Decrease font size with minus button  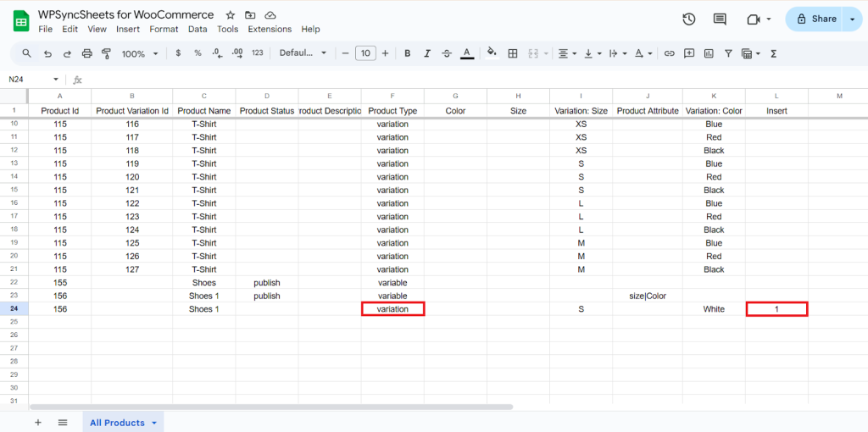[346, 53]
